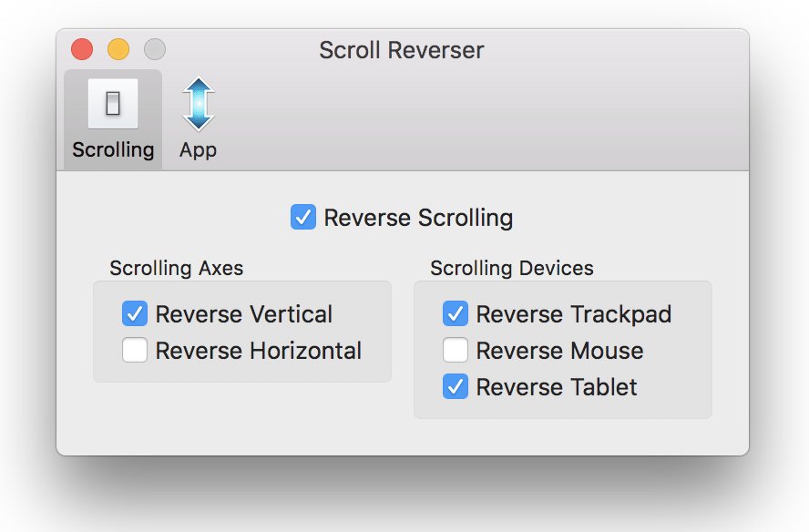Click the 'Reverse Tablet' label text
Viewport: 809px width, 532px height.
[x=557, y=387]
